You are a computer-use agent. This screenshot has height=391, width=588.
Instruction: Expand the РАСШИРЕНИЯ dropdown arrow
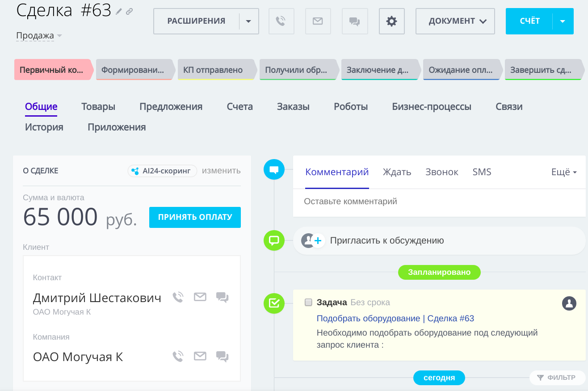click(x=249, y=21)
